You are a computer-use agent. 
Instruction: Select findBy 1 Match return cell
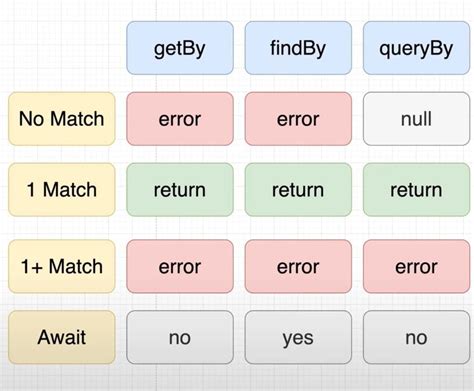click(298, 190)
